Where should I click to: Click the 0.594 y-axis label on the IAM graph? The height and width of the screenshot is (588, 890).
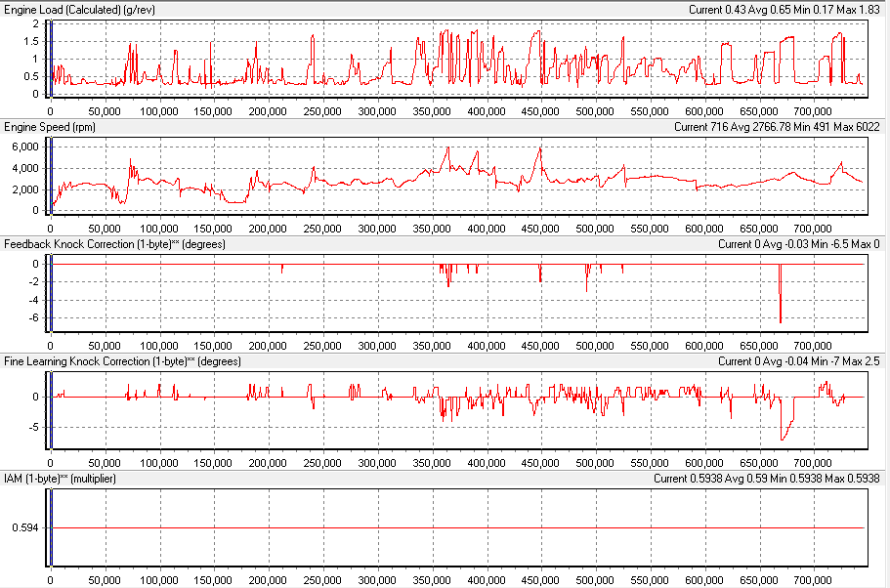25,527
